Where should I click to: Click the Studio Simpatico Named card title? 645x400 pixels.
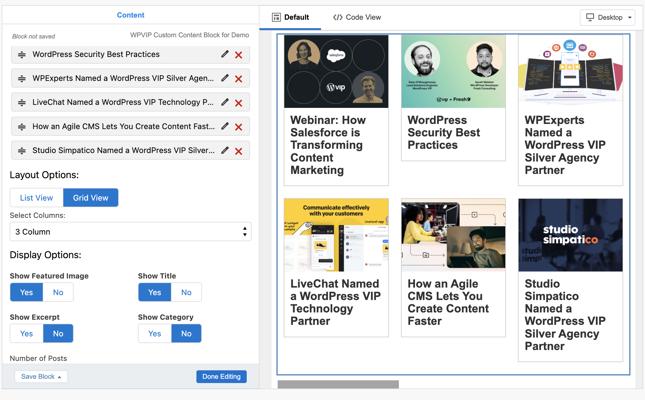point(565,315)
